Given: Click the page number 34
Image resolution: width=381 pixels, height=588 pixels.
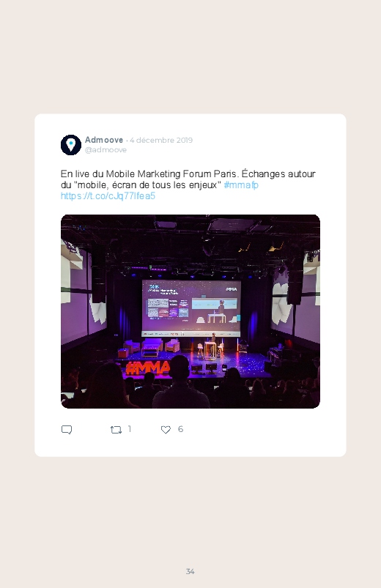Looking at the screenshot, I should click(x=190, y=571).
